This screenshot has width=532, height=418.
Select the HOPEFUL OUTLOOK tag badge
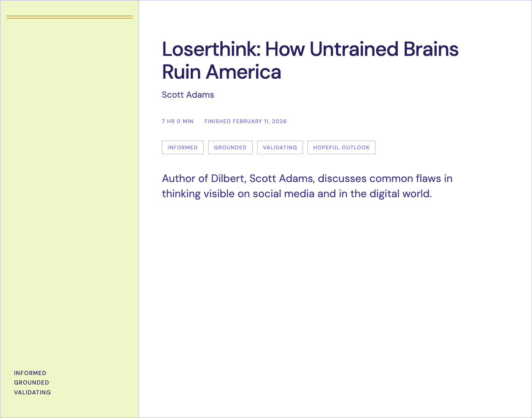click(x=341, y=147)
